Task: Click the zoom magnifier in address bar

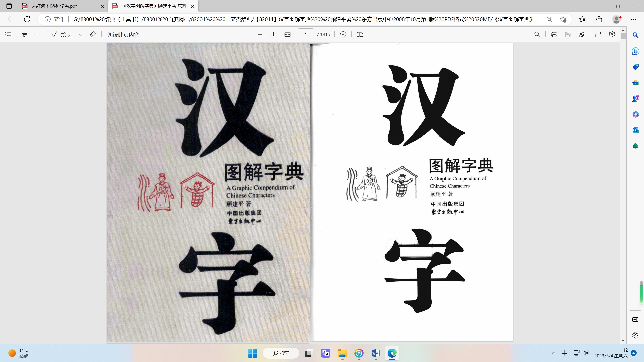Action: click(x=549, y=19)
